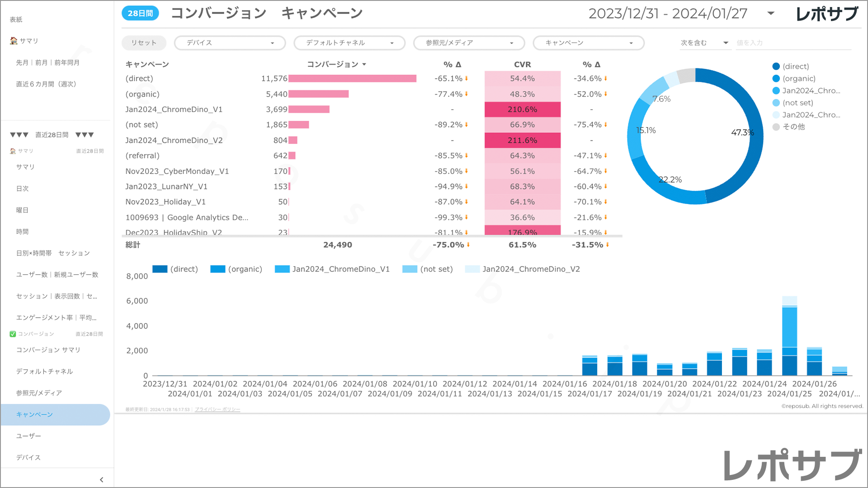This screenshot has width=868, height=488.
Task: Collapse the sidebar with the chevron arrow
Action: coord(101,479)
